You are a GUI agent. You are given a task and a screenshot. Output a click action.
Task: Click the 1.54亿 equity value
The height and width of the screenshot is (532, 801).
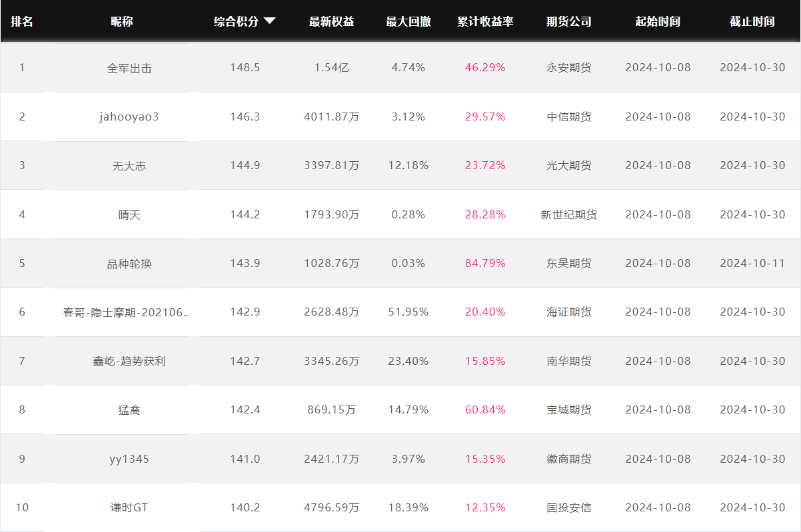(332, 68)
